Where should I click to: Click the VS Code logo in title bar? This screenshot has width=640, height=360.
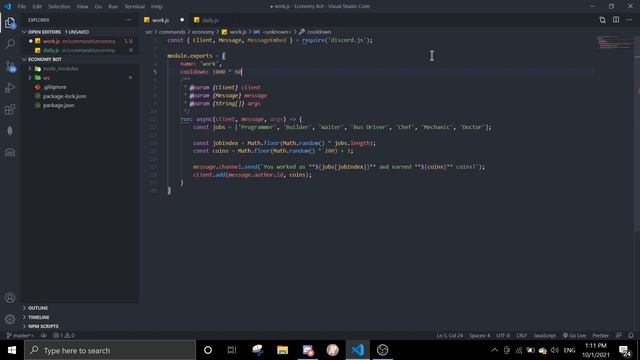8,7
